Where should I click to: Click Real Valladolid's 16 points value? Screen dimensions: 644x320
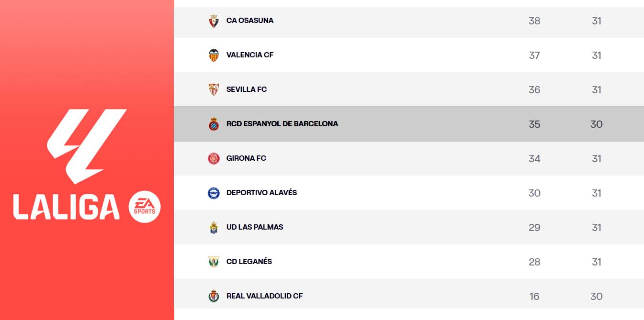(x=534, y=297)
